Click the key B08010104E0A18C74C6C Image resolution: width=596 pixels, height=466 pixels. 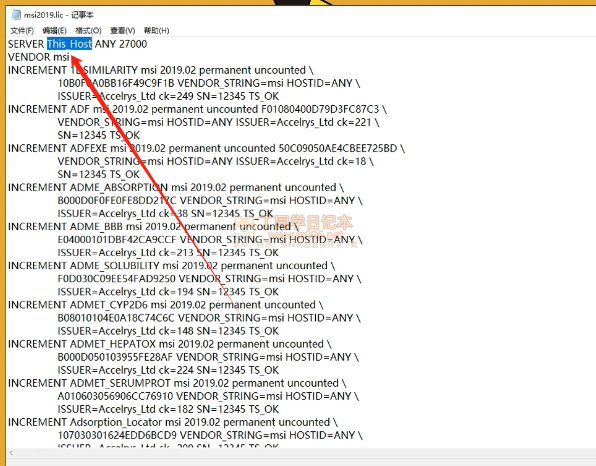(x=116, y=318)
